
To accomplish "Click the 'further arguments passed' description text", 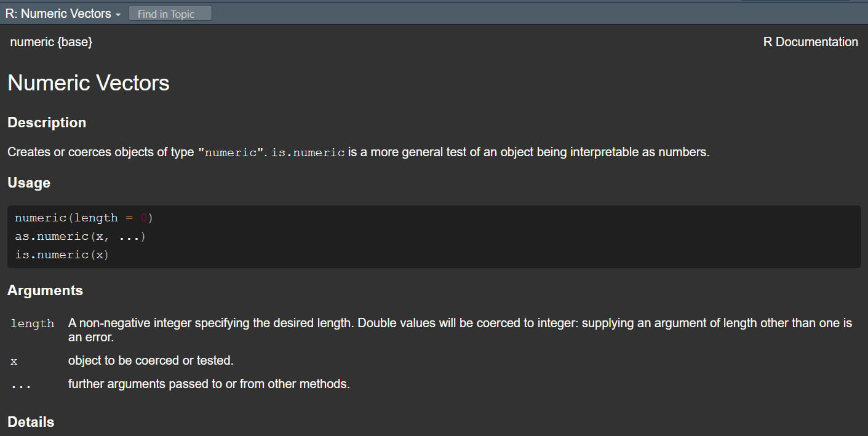I will (209, 384).
